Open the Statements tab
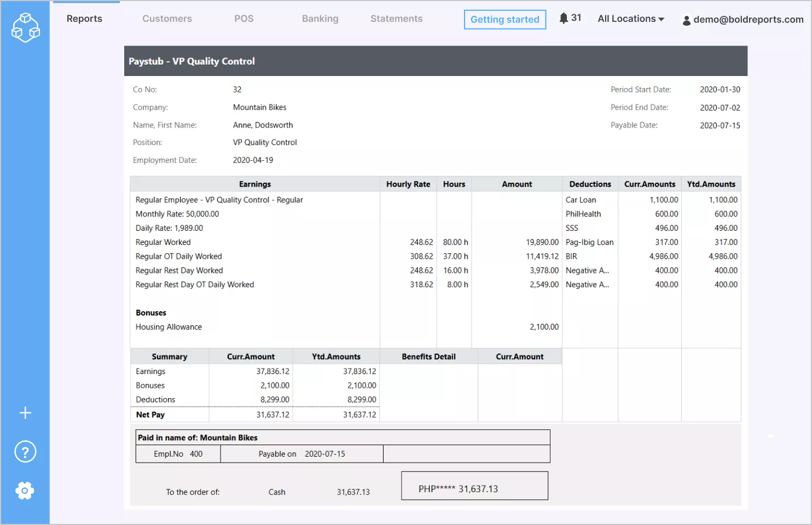 396,19
